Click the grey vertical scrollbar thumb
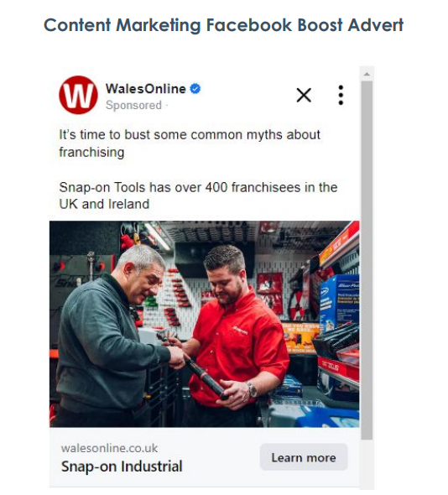This screenshot has height=495, width=448. 367,260
